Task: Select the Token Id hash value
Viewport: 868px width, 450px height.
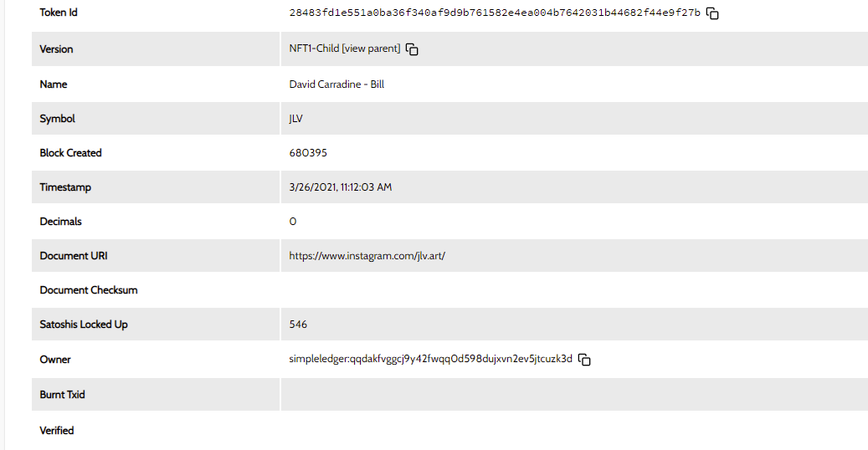Action: (x=495, y=13)
